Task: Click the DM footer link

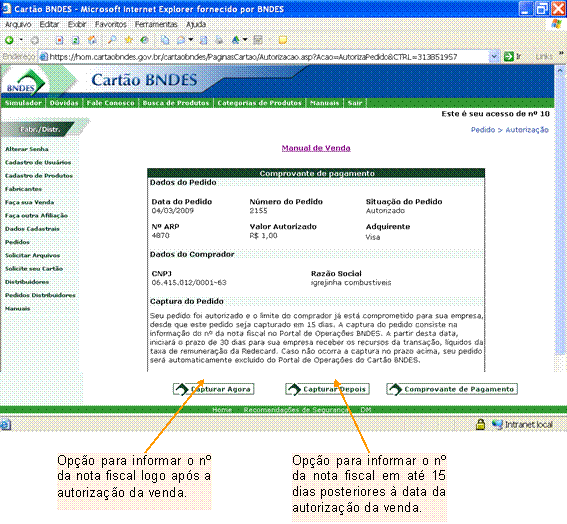Action: [x=366, y=410]
